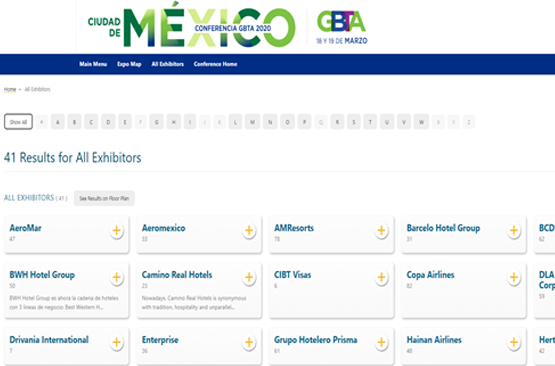Screen dimensions: 555x366
Task: Go to Expo Map in navigation bar
Action: 129,64
